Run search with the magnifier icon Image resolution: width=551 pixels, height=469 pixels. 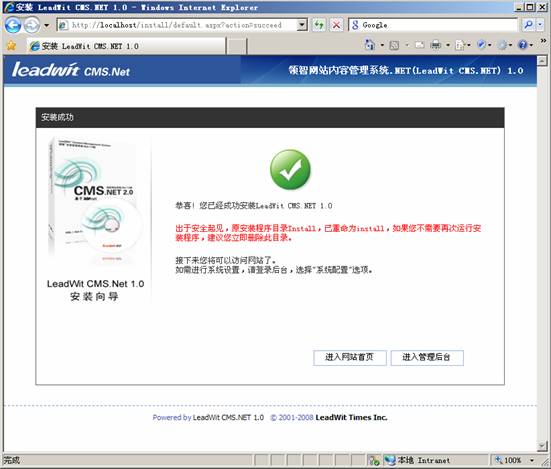[x=528, y=25]
